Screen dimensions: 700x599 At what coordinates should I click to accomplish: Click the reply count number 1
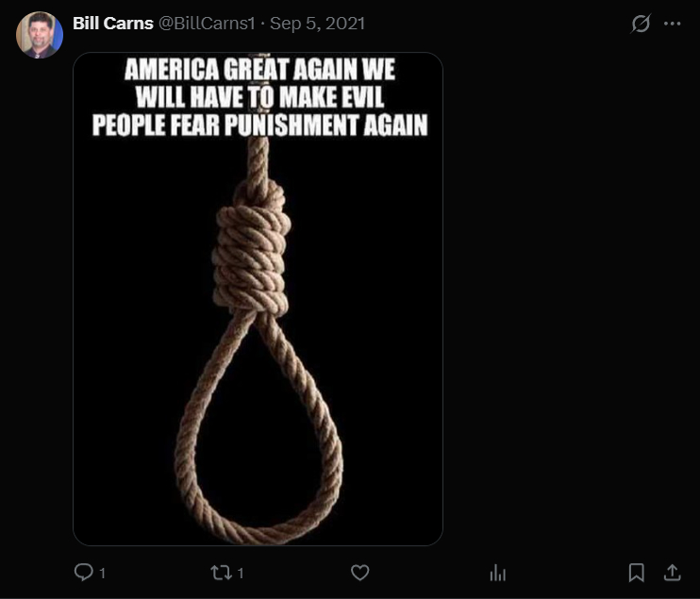pyautogui.click(x=102, y=574)
